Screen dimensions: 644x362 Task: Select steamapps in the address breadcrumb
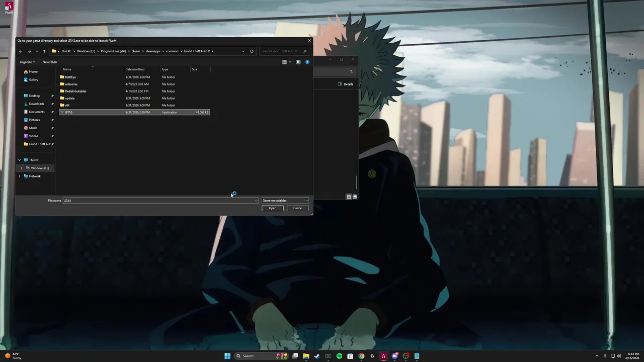(153, 51)
